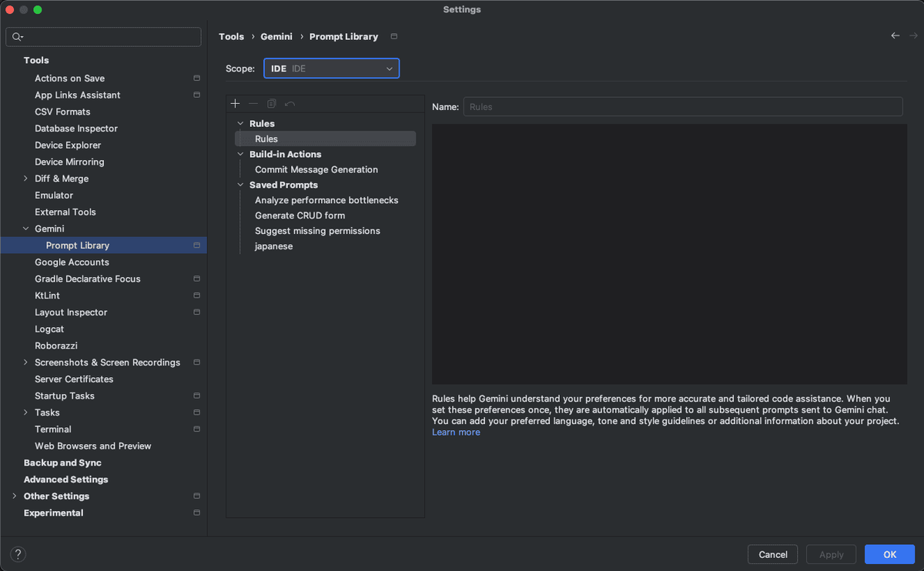This screenshot has width=924, height=571.
Task: Click the Gemini breadcrumb at the top
Action: click(276, 37)
